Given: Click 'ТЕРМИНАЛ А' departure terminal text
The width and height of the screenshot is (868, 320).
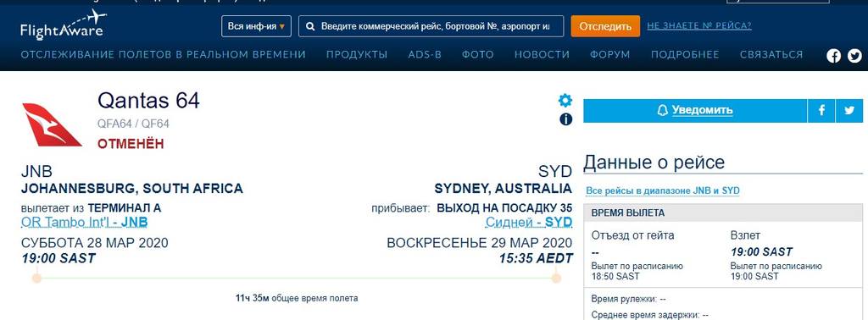Looking at the screenshot, I should (x=125, y=208).
